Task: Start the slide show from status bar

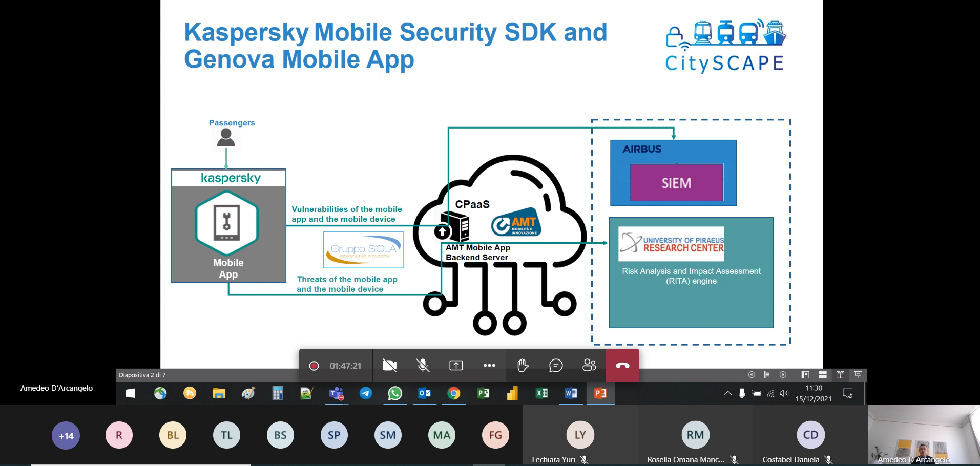Action: 858,375
